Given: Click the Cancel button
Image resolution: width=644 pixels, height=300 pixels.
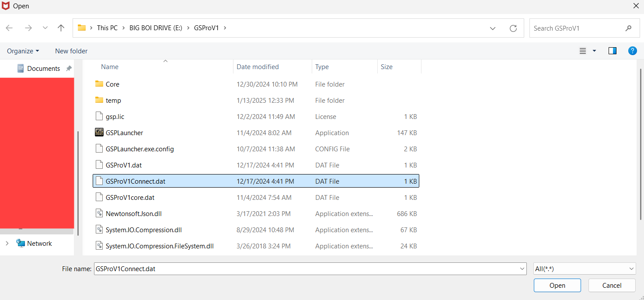Looking at the screenshot, I should (x=612, y=286).
